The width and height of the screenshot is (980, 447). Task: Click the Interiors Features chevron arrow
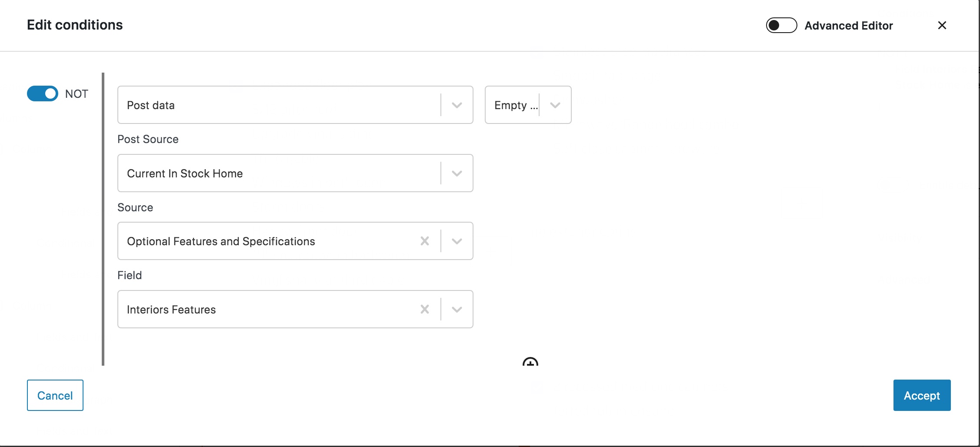(457, 309)
